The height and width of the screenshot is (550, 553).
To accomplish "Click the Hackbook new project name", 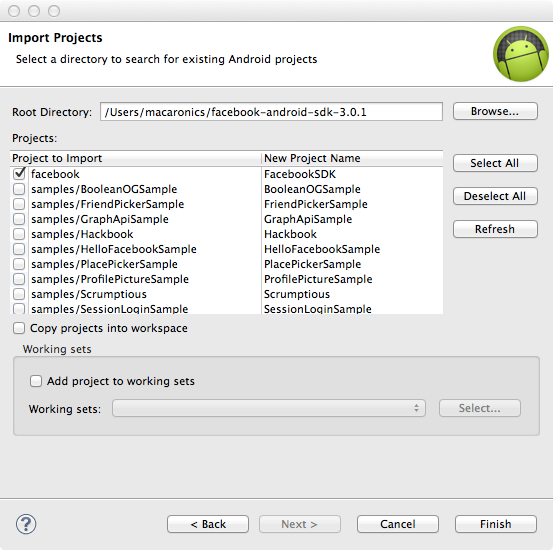I will (290, 234).
